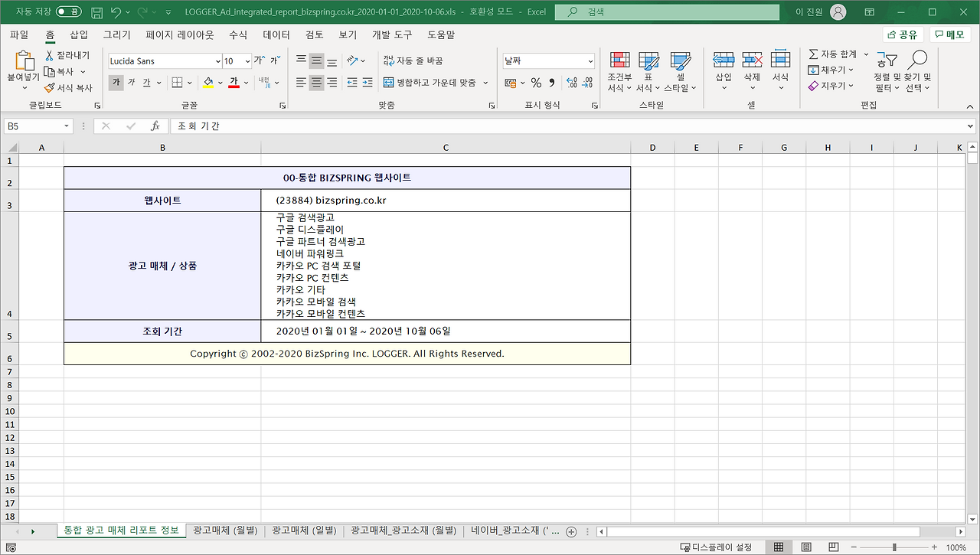
Task: Click the Paste (붙여넣기) clipboard icon
Action: tap(24, 61)
